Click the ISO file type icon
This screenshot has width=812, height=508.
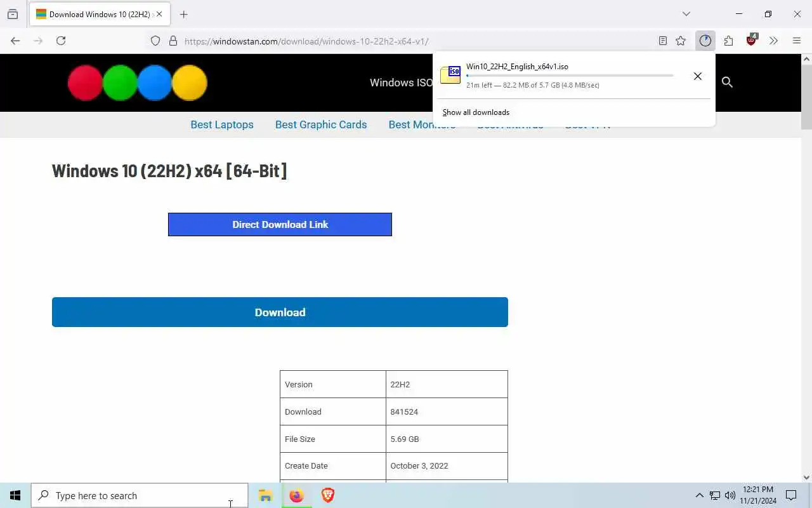point(450,75)
